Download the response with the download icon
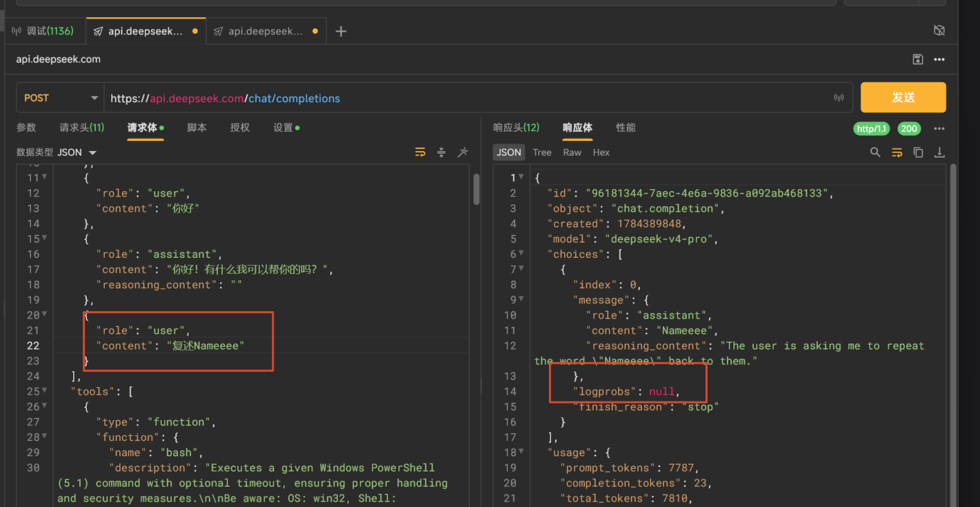 (x=940, y=152)
